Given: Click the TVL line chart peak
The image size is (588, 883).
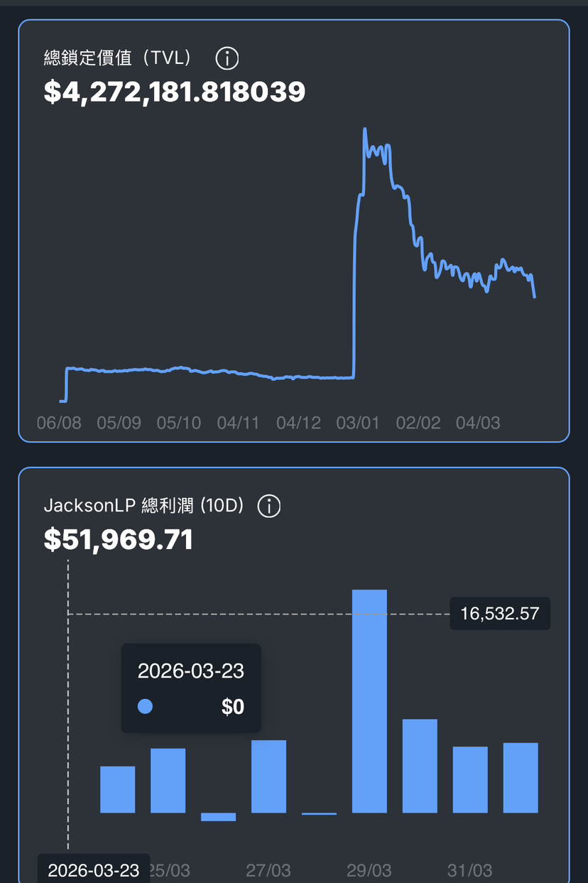Looking at the screenshot, I should (364, 130).
